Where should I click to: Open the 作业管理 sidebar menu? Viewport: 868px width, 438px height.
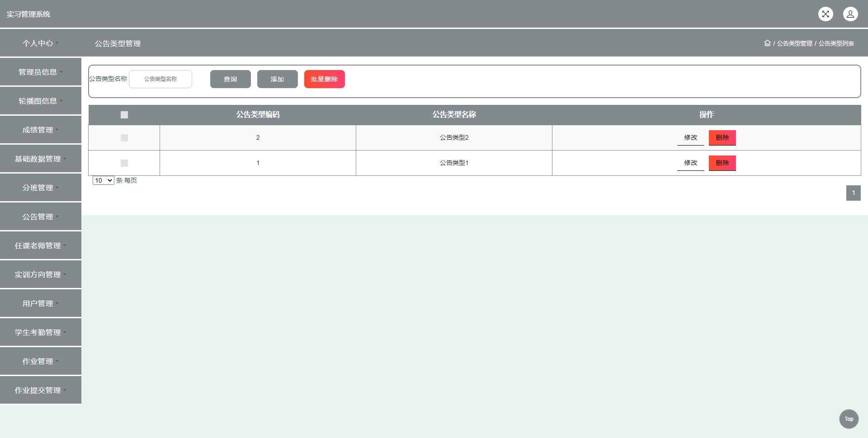point(41,361)
